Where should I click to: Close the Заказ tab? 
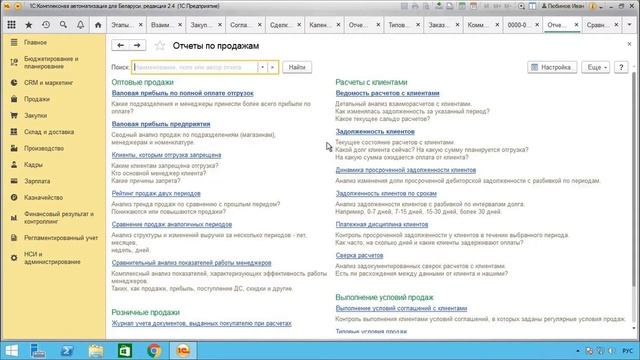[x=457, y=25]
